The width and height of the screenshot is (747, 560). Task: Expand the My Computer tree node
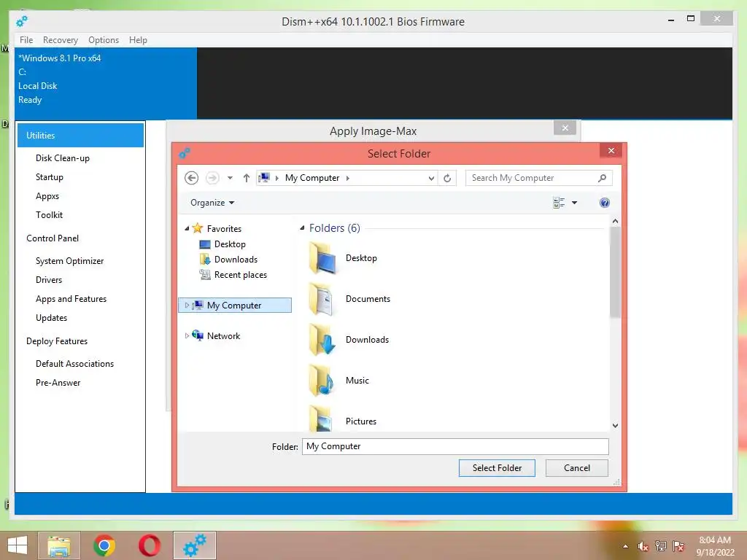187,306
